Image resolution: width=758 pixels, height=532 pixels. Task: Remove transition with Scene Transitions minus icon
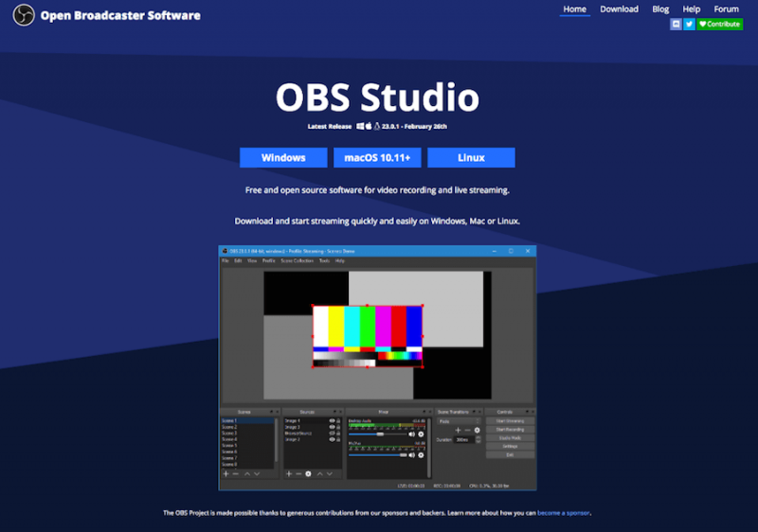coord(467,430)
